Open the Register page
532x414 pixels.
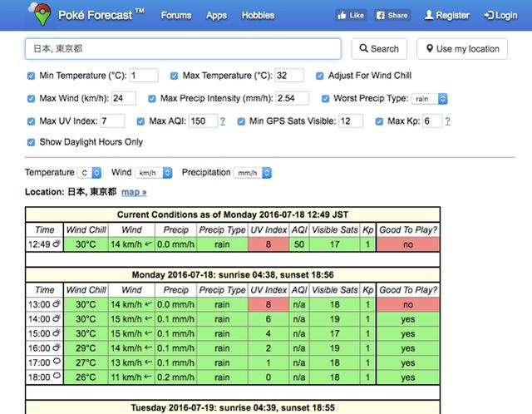click(446, 15)
